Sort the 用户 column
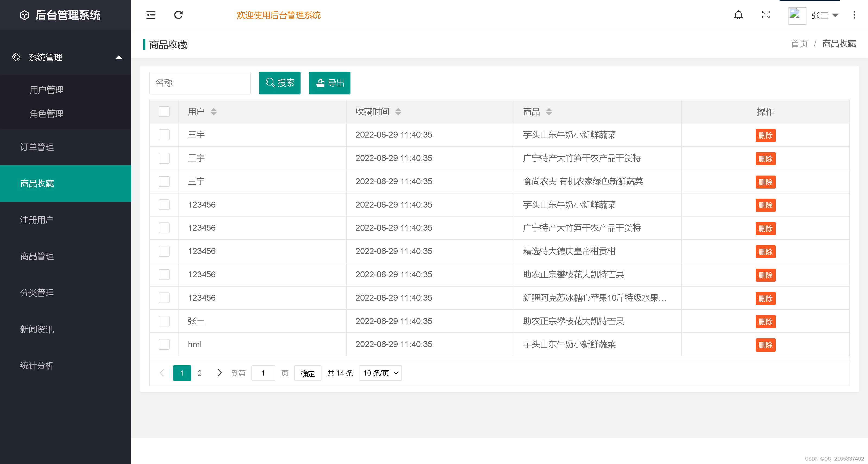The height and width of the screenshot is (464, 868). click(x=214, y=112)
